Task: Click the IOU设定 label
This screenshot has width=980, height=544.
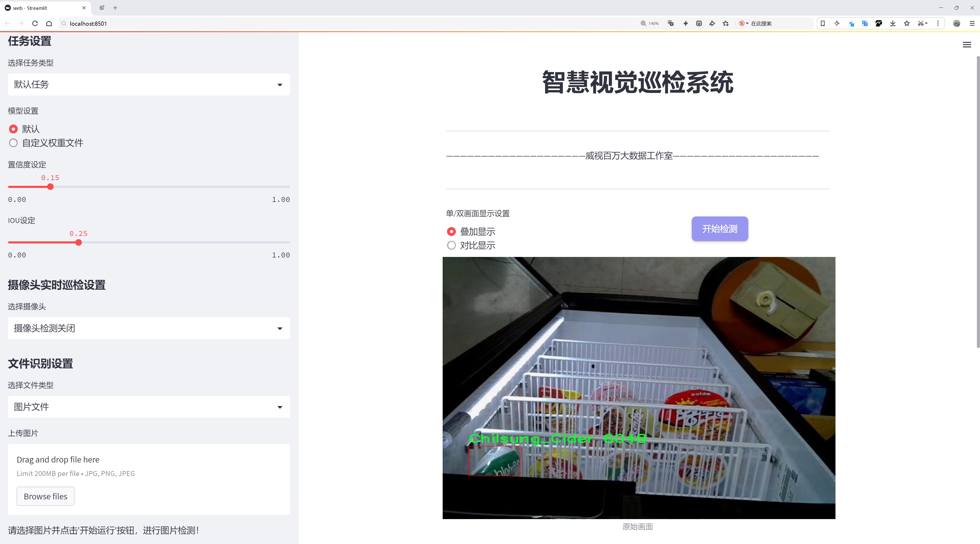Action: (x=22, y=220)
